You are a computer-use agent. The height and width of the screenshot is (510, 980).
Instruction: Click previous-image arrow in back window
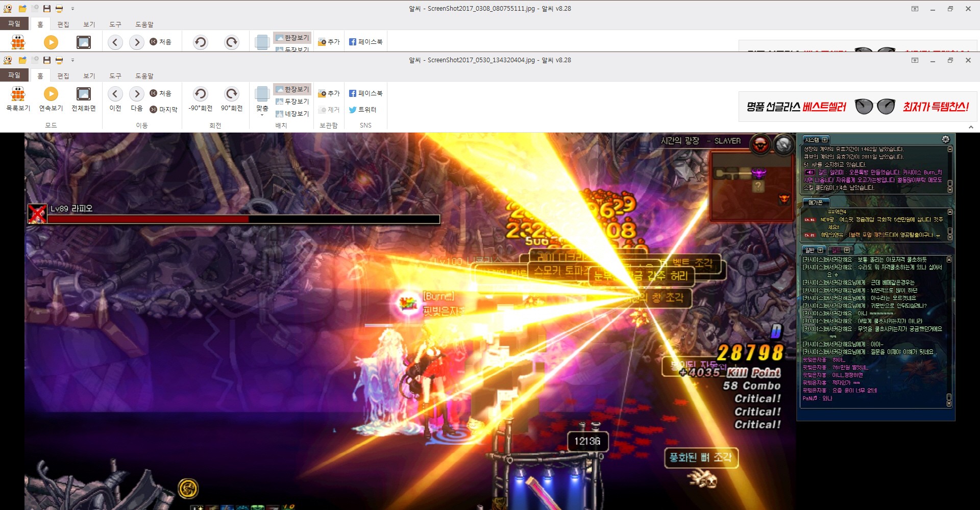point(115,42)
